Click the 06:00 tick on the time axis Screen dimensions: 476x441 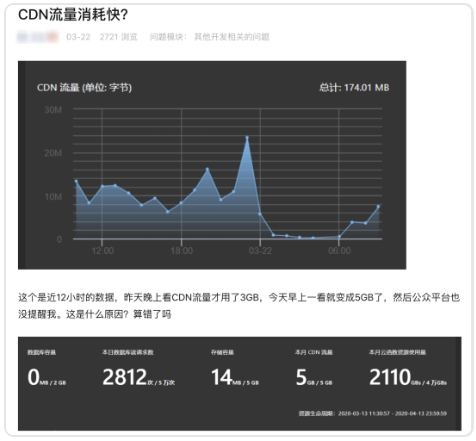pyautogui.click(x=339, y=251)
